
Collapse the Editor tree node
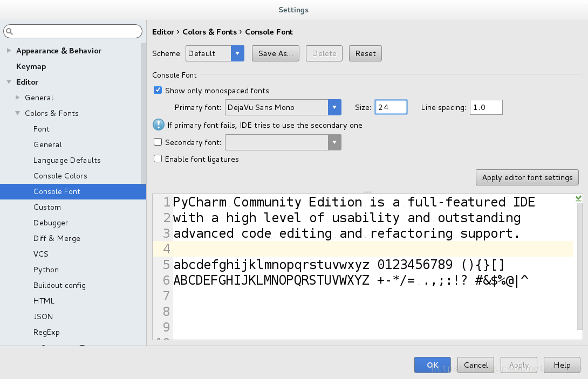(x=9, y=82)
